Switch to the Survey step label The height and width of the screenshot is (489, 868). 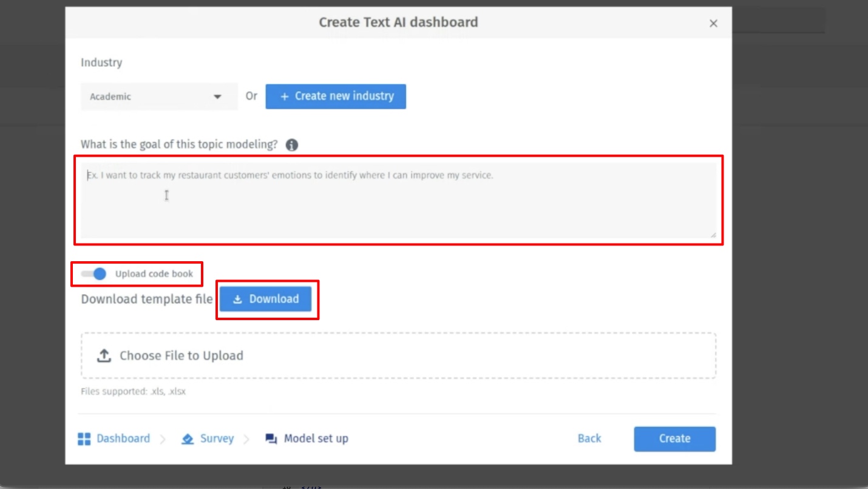click(x=217, y=439)
